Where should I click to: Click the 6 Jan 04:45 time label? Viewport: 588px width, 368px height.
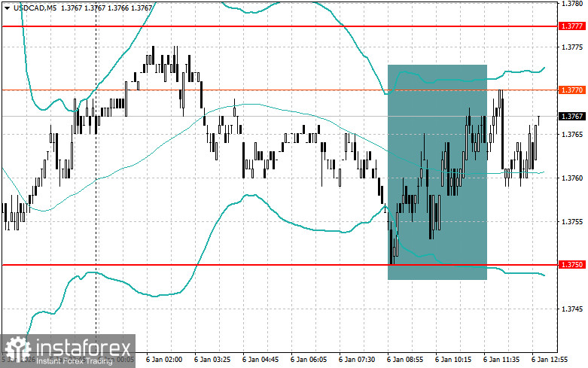click(x=260, y=360)
